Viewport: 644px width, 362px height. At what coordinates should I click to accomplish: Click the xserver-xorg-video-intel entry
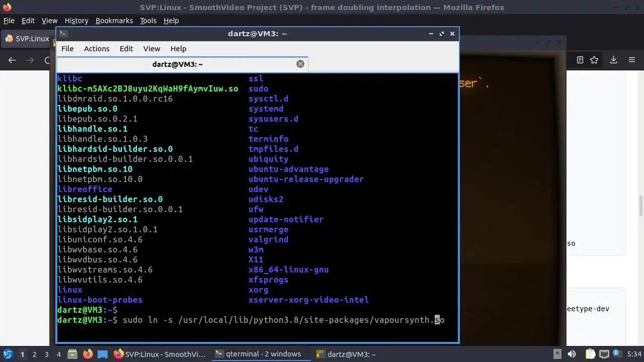(x=308, y=300)
